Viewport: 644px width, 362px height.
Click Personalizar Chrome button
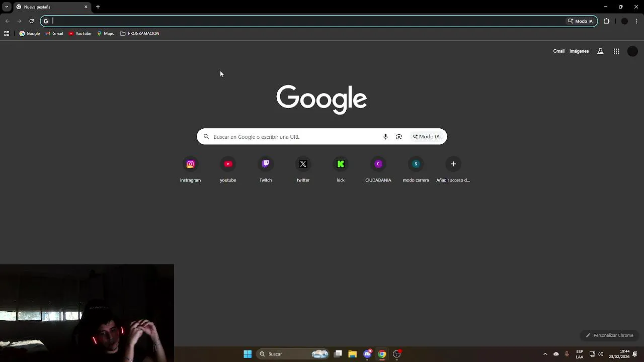pos(609,335)
